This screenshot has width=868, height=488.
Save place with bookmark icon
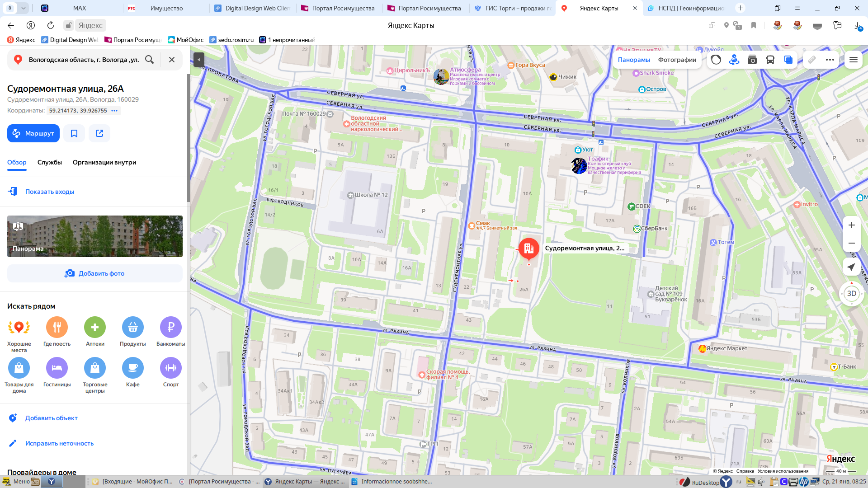pos(74,133)
